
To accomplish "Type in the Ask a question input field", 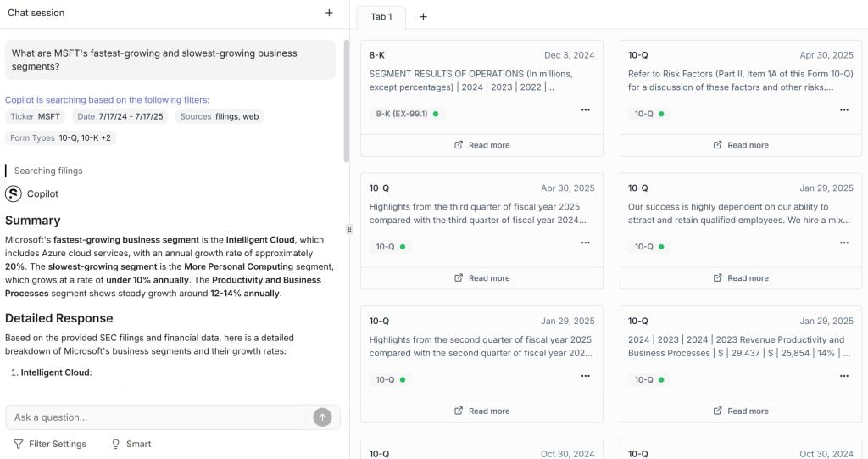I will coord(157,417).
